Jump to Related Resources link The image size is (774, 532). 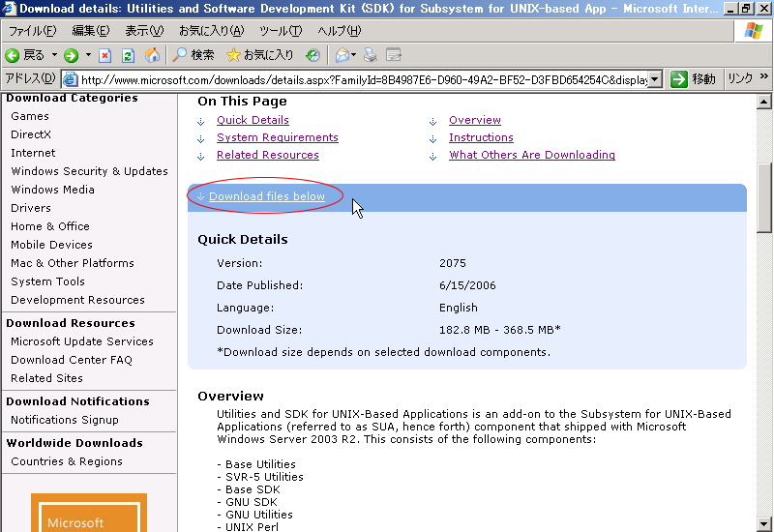coord(268,155)
